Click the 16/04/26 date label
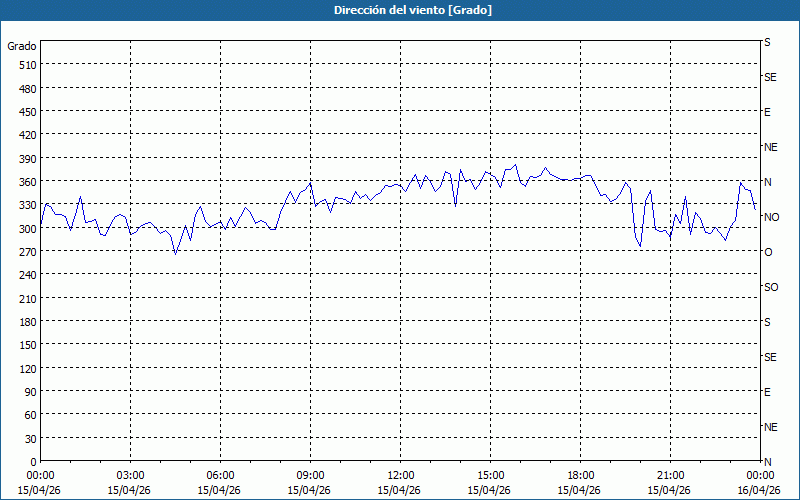 (760, 490)
